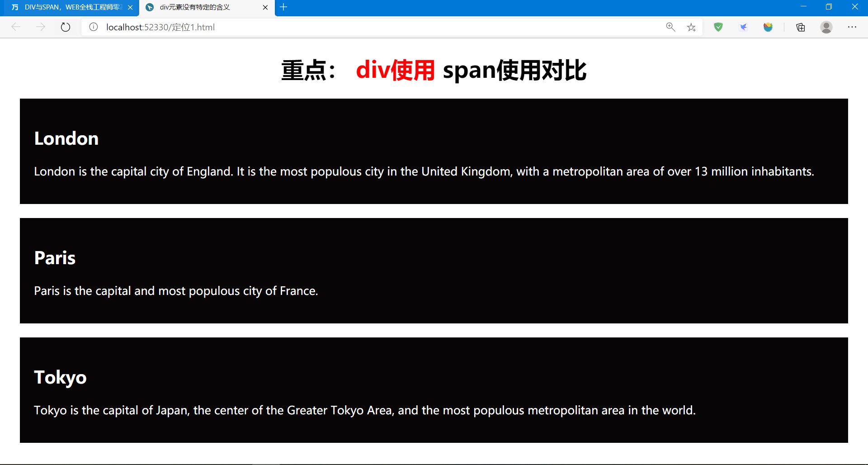Open the blue bird browser extension

tap(744, 27)
